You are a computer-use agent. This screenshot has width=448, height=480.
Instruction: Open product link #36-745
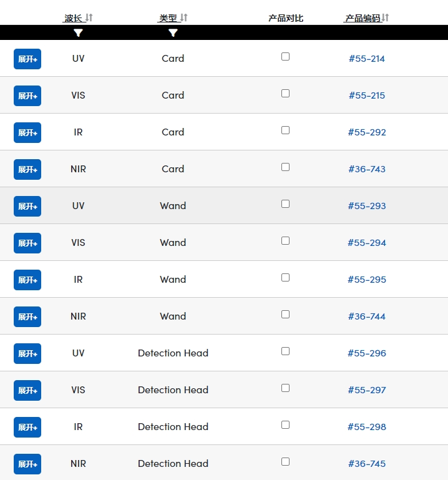pos(367,464)
